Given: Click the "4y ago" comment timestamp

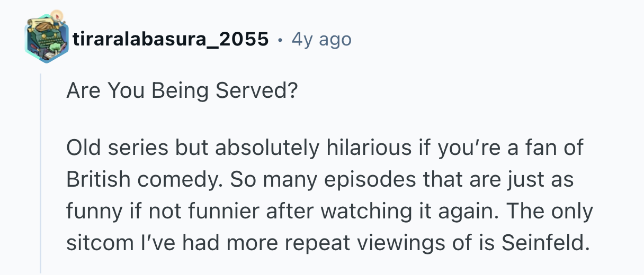Looking at the screenshot, I should [321, 39].
